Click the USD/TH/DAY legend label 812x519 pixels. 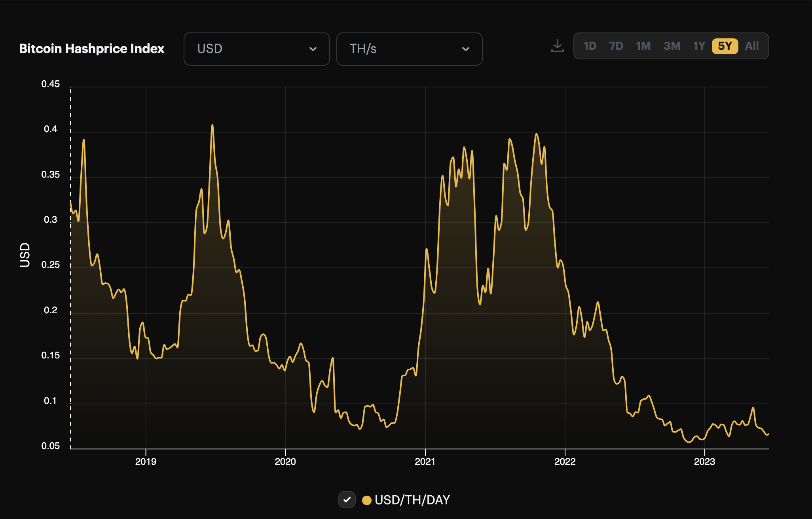point(412,500)
